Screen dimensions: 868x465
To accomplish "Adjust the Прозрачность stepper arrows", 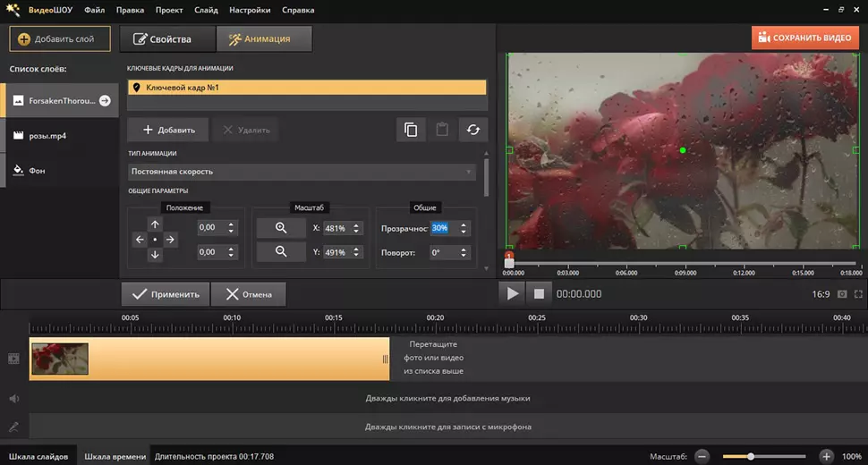I will pyautogui.click(x=464, y=228).
